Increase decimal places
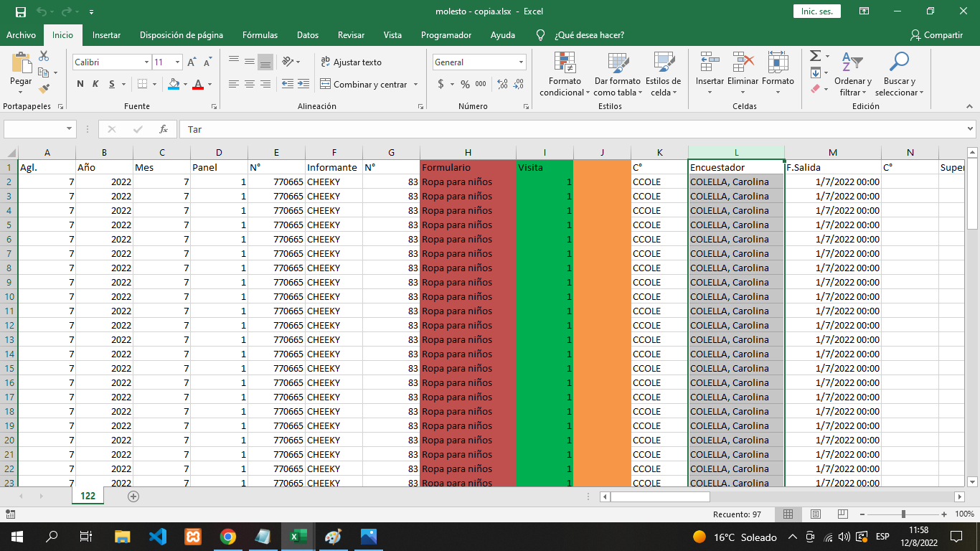980x551 pixels. (501, 84)
